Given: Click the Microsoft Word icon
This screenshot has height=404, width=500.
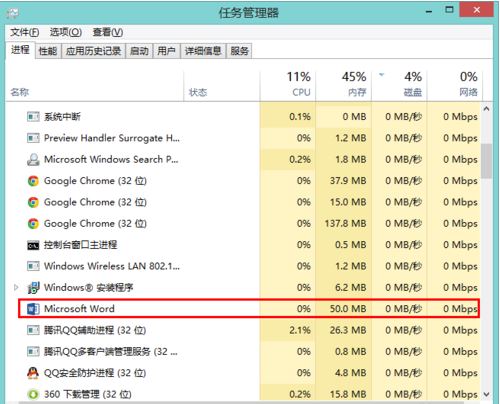Looking at the screenshot, I should pos(33,309).
